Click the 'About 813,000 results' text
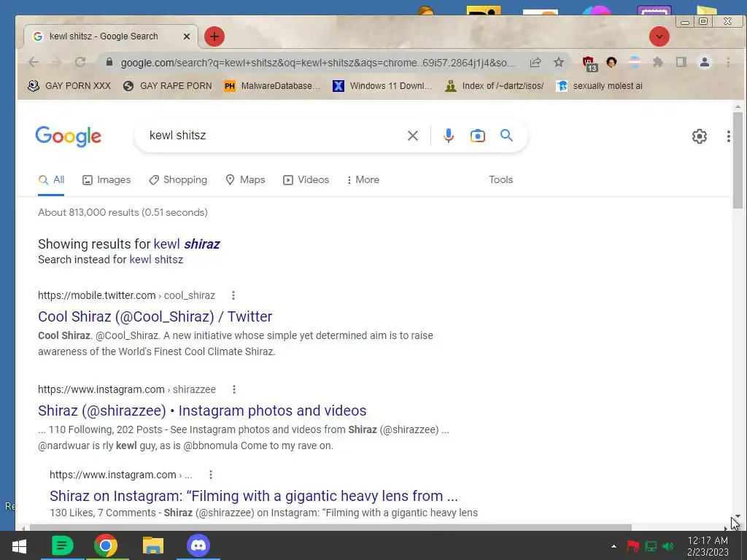747x560 pixels. pos(123,212)
